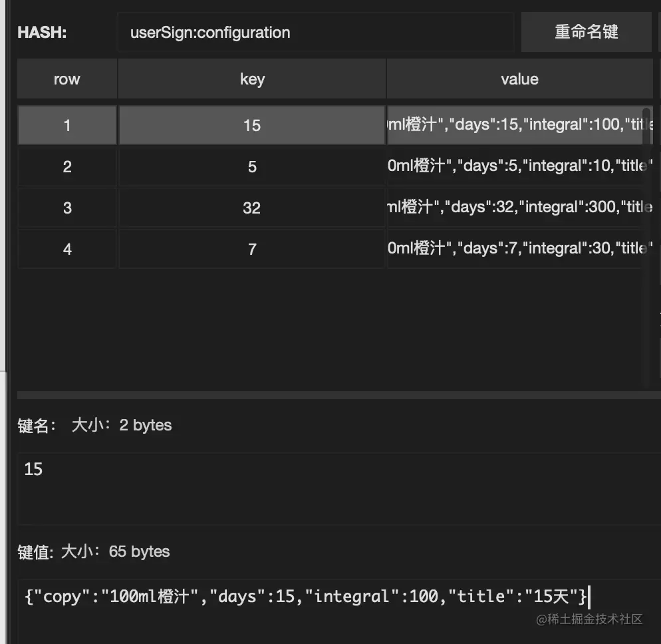This screenshot has width=661, height=644.
Task: Sort by the row column header
Action: [66, 79]
